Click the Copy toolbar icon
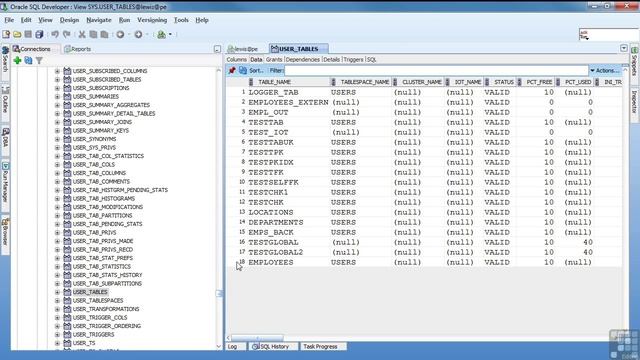Image resolution: width=640 pixels, height=360 pixels. point(93,35)
